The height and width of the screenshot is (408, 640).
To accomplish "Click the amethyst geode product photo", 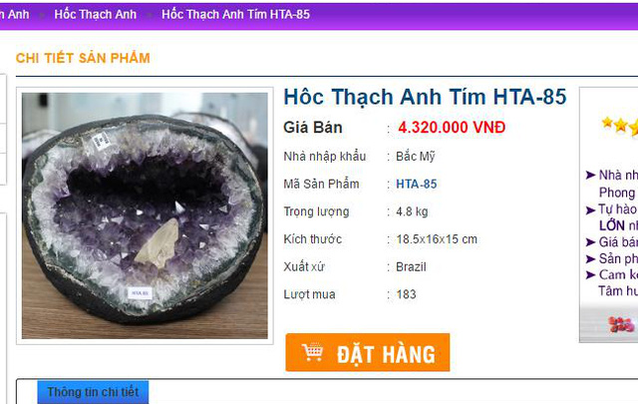I will [x=145, y=215].
